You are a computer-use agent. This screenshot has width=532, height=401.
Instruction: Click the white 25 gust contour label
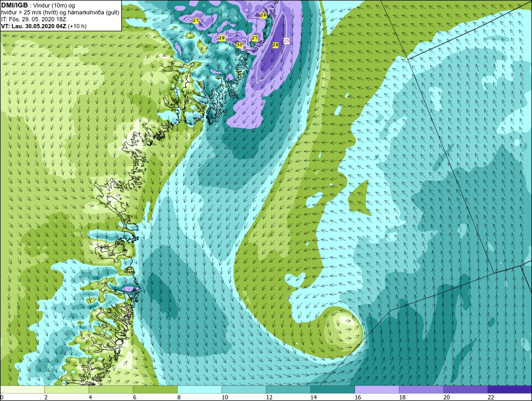tap(286, 41)
